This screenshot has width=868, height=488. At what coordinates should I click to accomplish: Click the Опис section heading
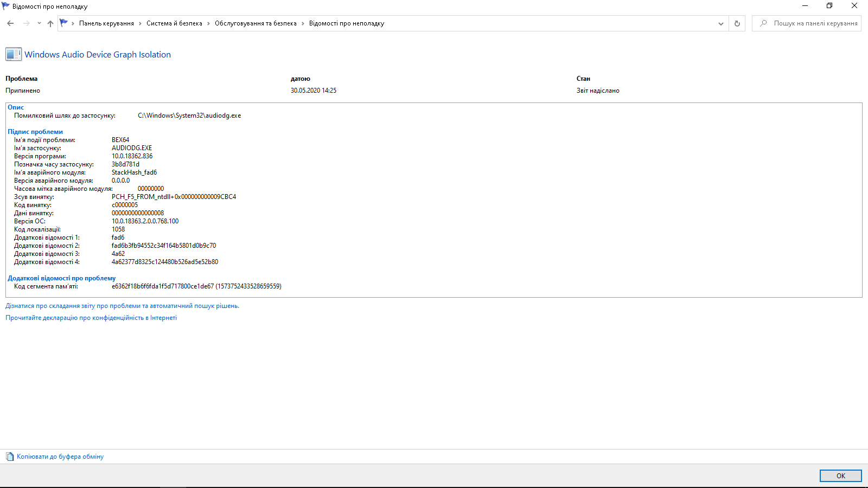16,107
